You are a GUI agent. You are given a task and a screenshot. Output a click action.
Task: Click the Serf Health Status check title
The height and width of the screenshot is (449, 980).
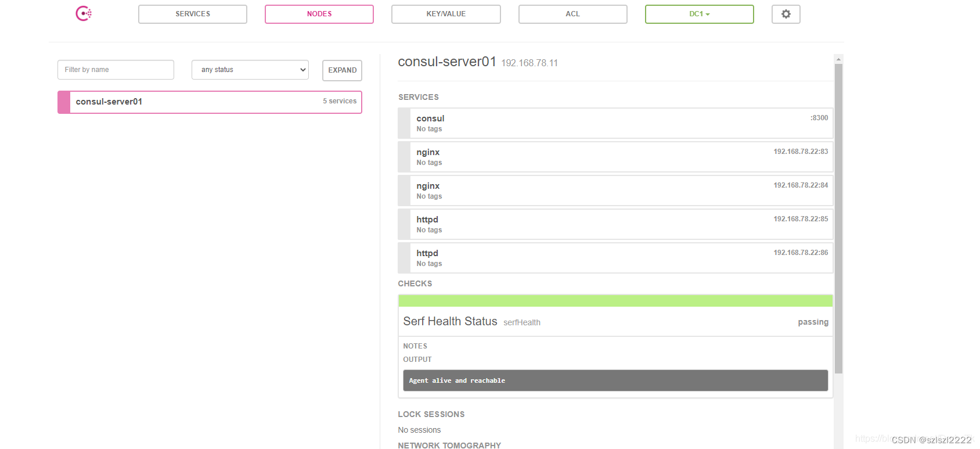[x=450, y=321]
